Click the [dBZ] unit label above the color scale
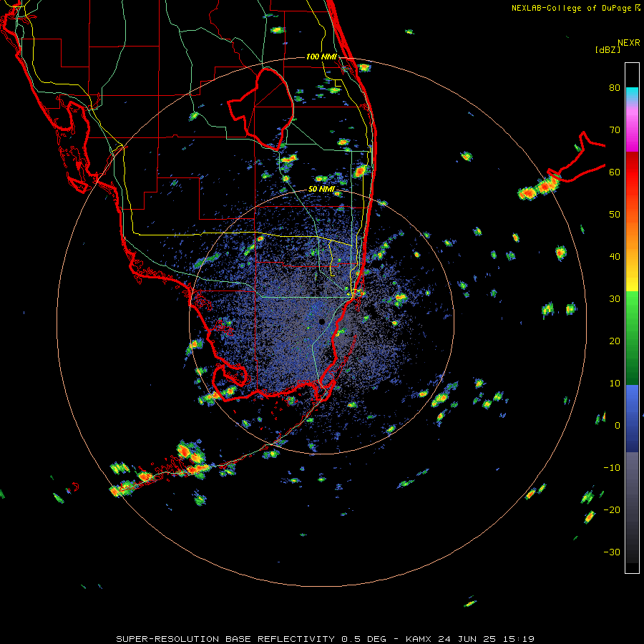This screenshot has height=644, width=644. pyautogui.click(x=608, y=50)
